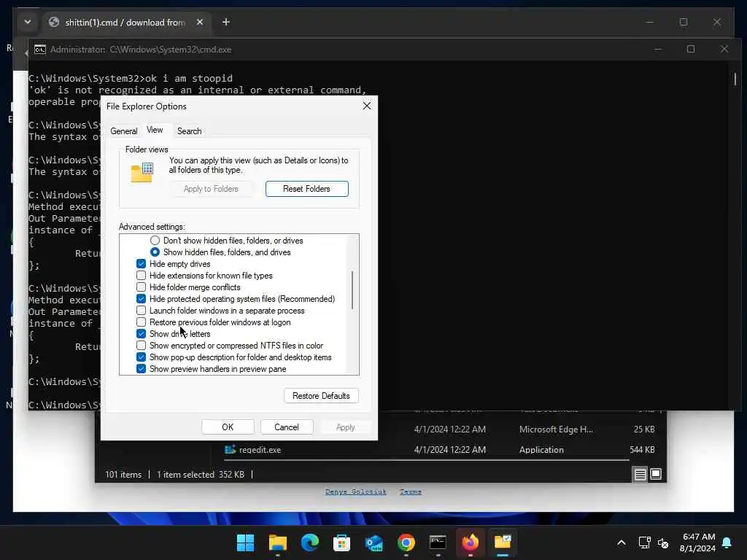Screen dimensions: 747x560
Task: Click the Reset Folders button
Action: [x=307, y=189]
